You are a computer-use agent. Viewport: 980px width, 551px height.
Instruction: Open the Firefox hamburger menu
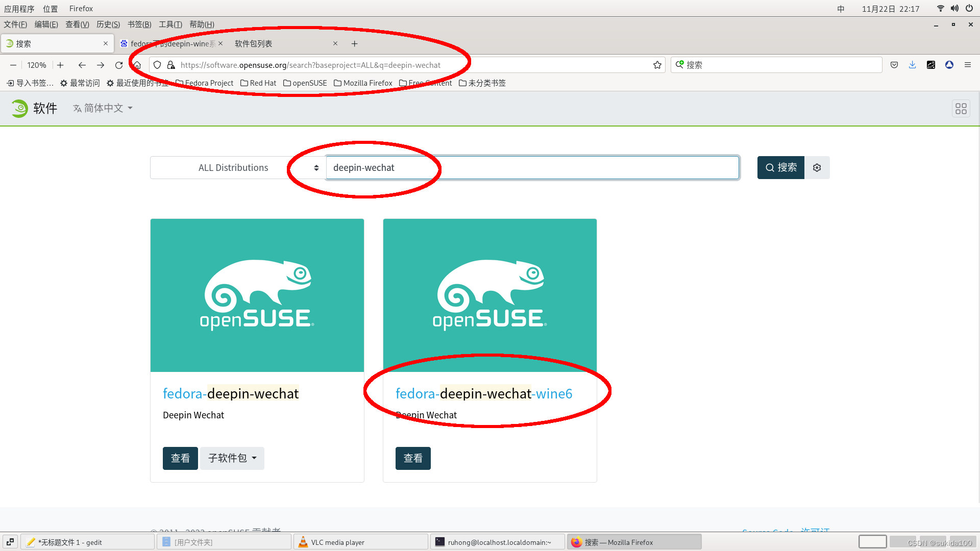tap(967, 65)
